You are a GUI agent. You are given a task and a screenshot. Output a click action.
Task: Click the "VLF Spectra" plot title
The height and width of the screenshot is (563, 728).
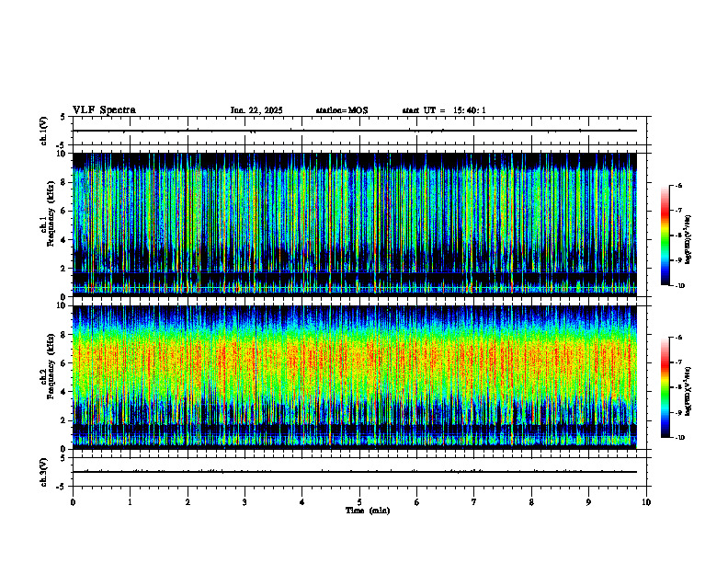tap(104, 110)
